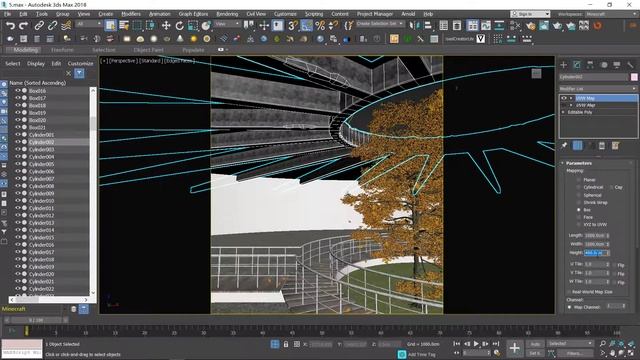Screen dimensions: 640x360
Task: Activate the Select Object tool
Action: (x=111, y=26)
